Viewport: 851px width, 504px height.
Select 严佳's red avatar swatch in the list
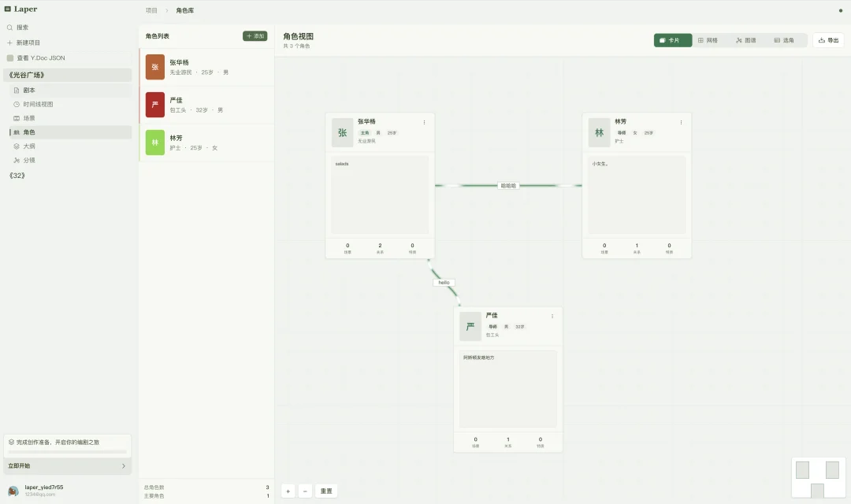155,105
